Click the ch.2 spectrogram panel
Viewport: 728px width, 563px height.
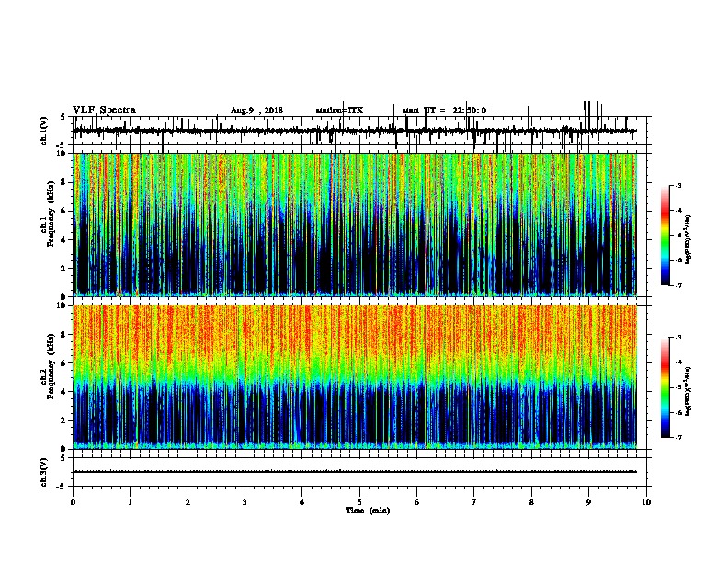pyautogui.click(x=355, y=377)
